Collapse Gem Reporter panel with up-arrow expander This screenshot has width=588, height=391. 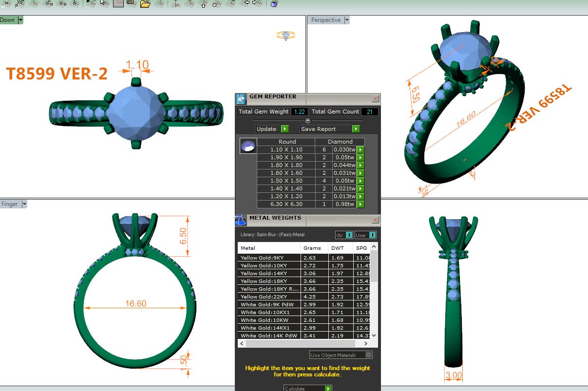coord(307,120)
